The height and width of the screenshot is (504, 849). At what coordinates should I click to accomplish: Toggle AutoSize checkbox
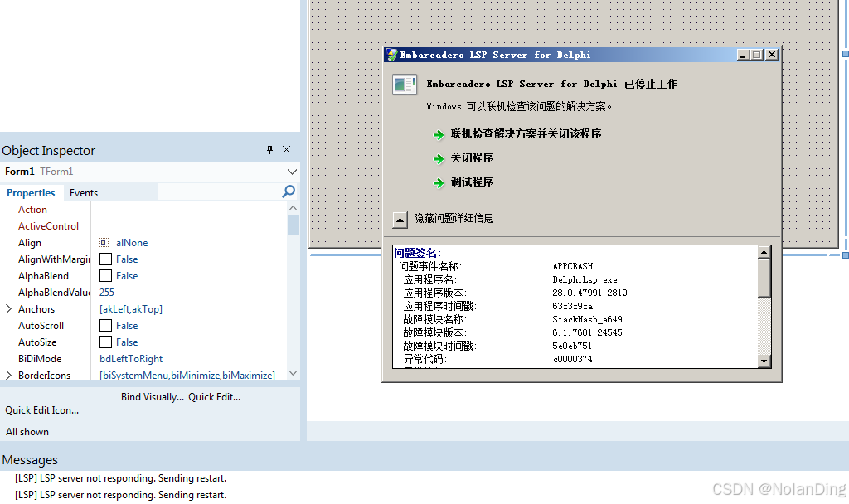pos(105,342)
